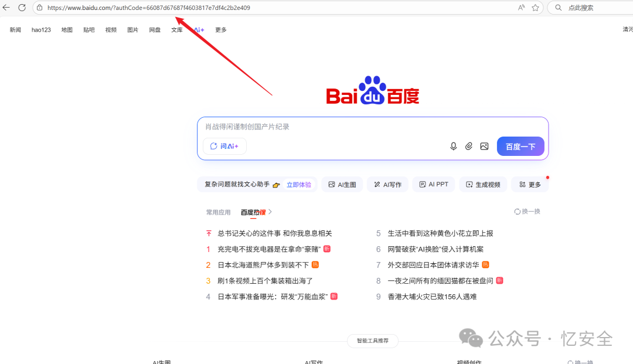Focus the address bar URL
This screenshot has width=633, height=364.
[x=148, y=8]
